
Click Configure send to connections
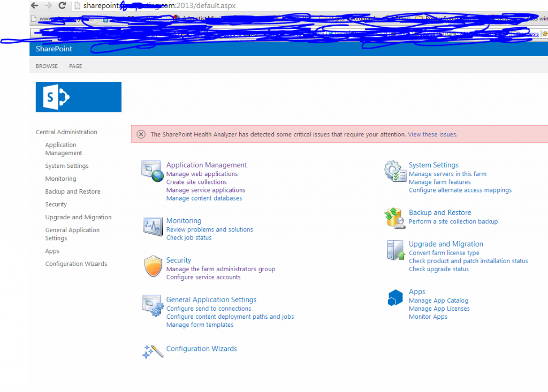209,309
